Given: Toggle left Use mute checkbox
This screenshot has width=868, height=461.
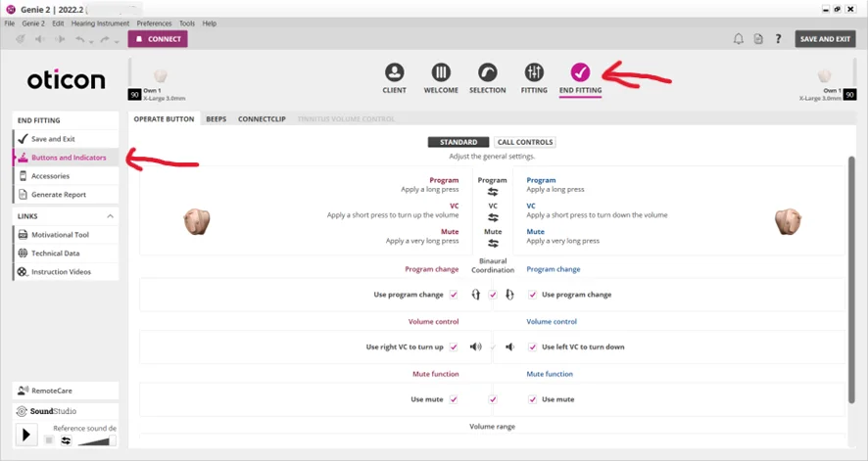Looking at the screenshot, I should coord(532,399).
